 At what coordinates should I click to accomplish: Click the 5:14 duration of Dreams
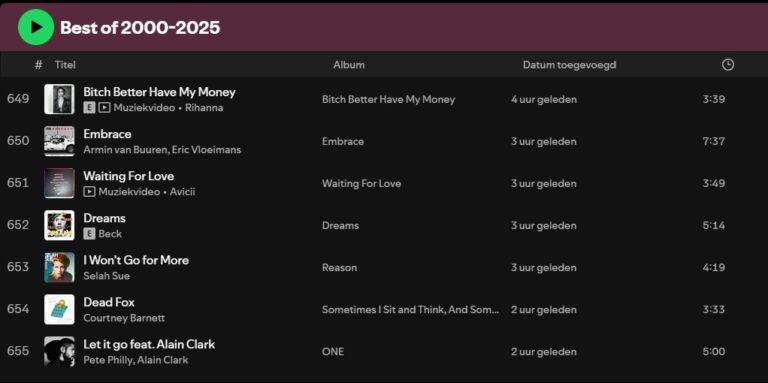click(713, 226)
